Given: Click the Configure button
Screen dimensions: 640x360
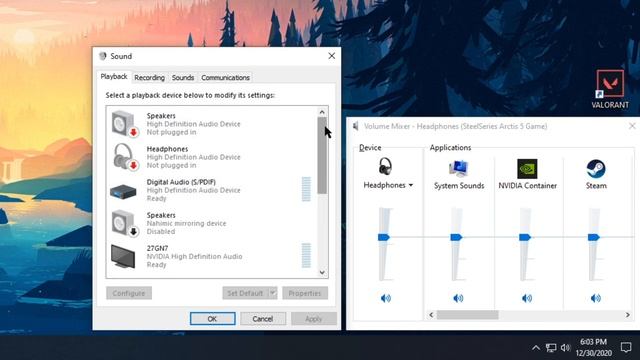Looking at the screenshot, I should [129, 293].
